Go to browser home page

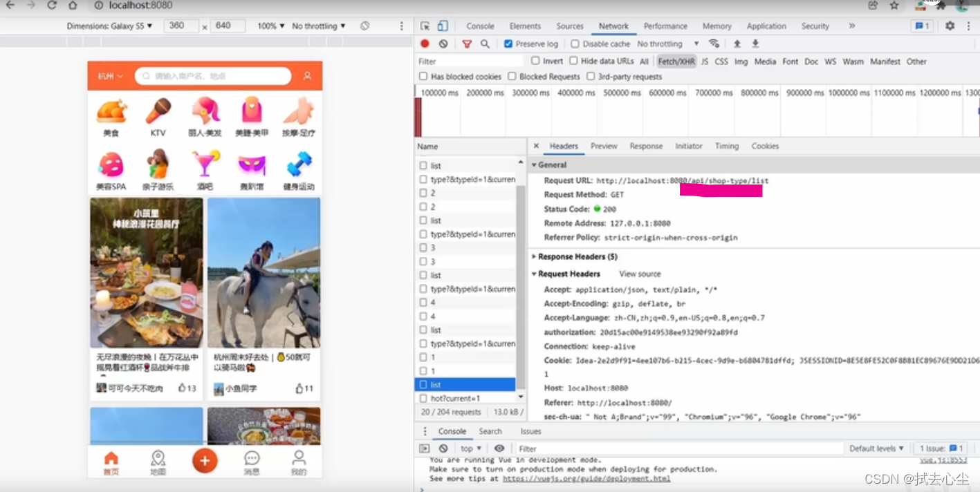[x=73, y=6]
